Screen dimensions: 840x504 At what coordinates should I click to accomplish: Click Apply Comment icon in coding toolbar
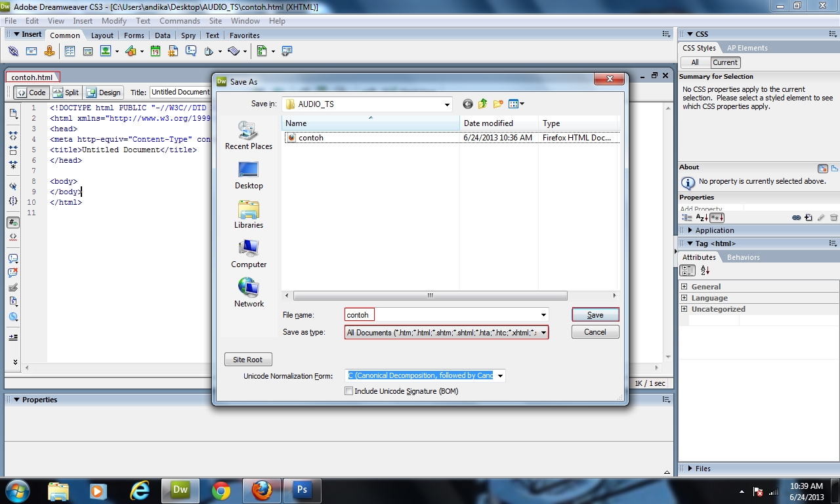pos(13,259)
